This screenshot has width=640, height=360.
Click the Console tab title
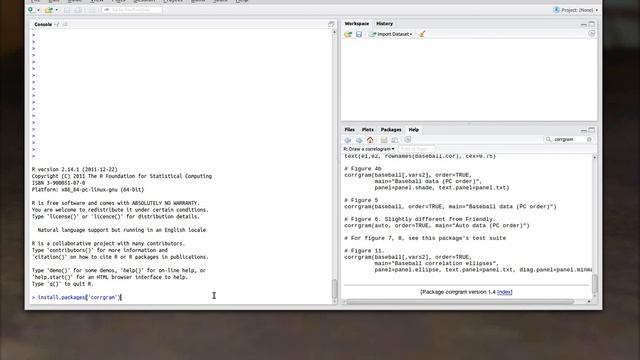point(43,24)
